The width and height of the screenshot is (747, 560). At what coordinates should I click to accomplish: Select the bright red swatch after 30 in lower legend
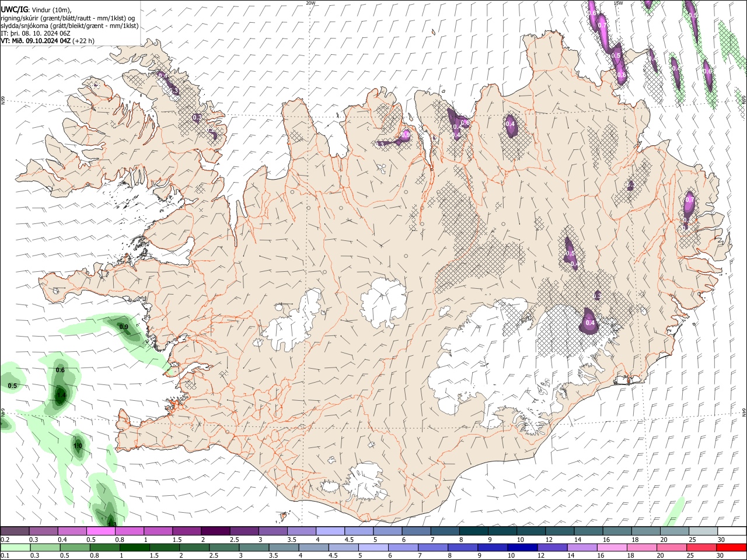(731, 547)
